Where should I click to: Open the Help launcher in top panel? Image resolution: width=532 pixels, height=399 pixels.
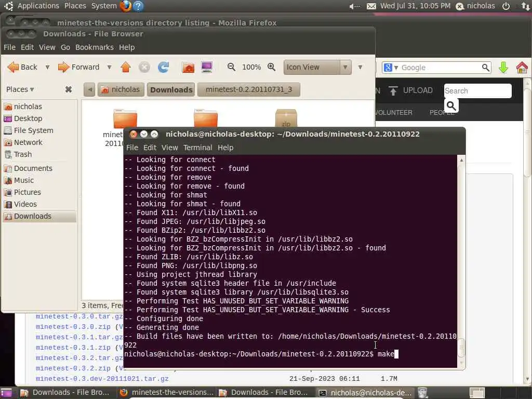pyautogui.click(x=138, y=6)
